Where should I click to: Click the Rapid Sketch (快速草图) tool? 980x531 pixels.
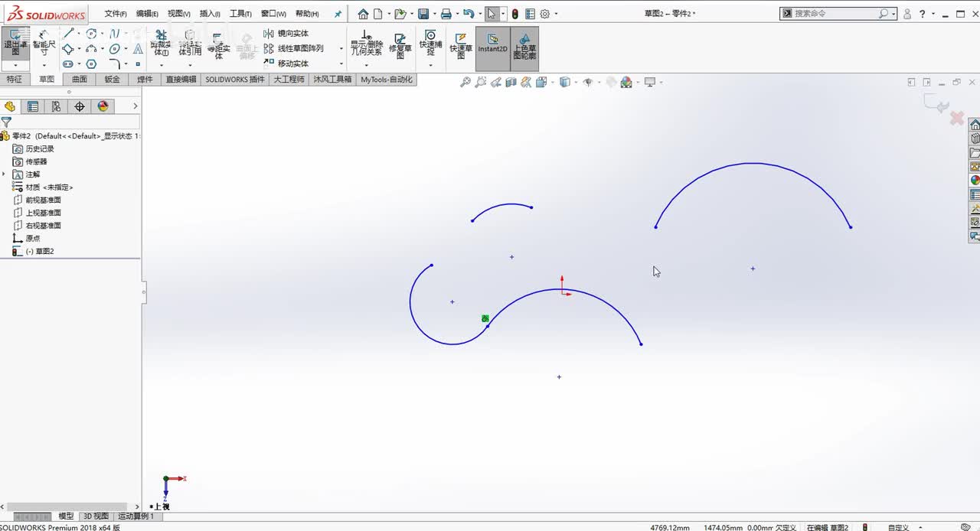pos(461,46)
